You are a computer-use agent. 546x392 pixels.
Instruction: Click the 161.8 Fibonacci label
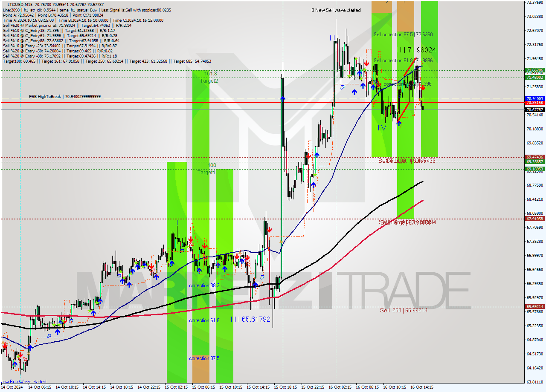pos(211,74)
